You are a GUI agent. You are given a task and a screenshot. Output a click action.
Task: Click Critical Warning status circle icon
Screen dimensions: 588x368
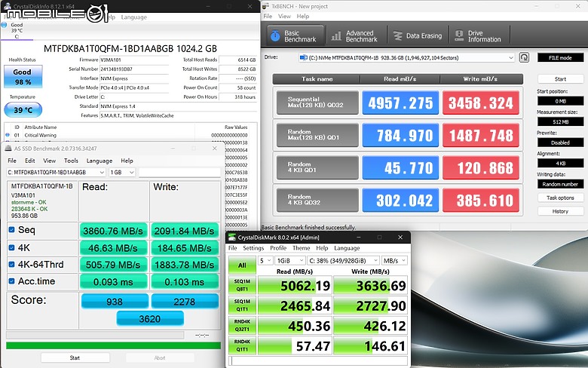(x=8, y=135)
